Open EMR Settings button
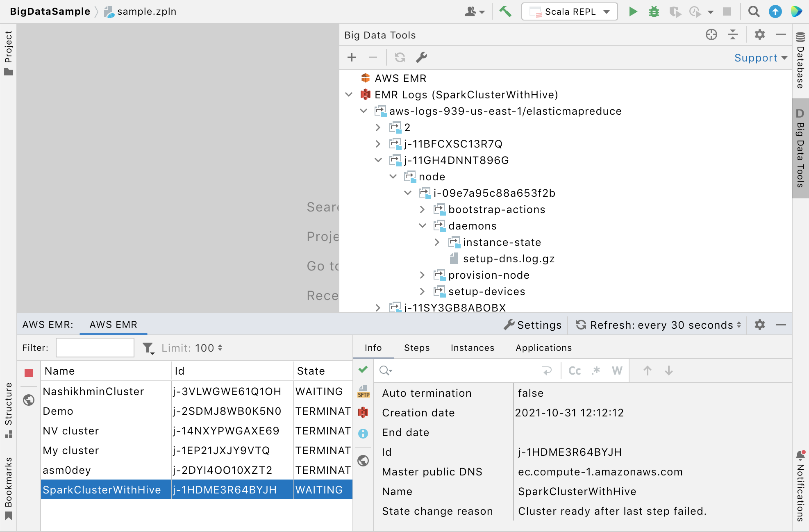Screen dimensions: 809x532 click(x=533, y=325)
